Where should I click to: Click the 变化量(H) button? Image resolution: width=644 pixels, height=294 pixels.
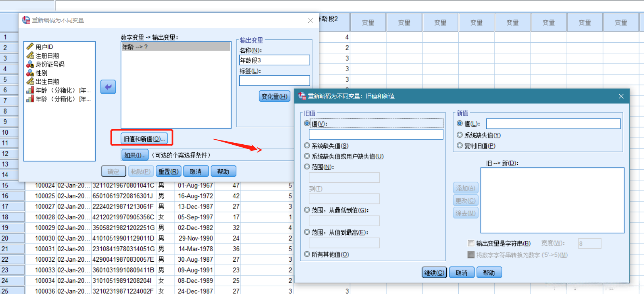pyautogui.click(x=274, y=96)
